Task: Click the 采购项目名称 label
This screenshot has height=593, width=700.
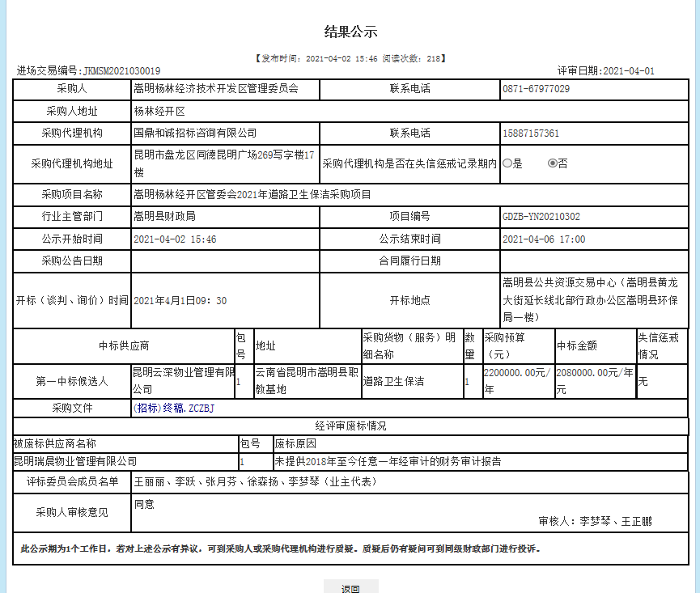Action: click(72, 194)
